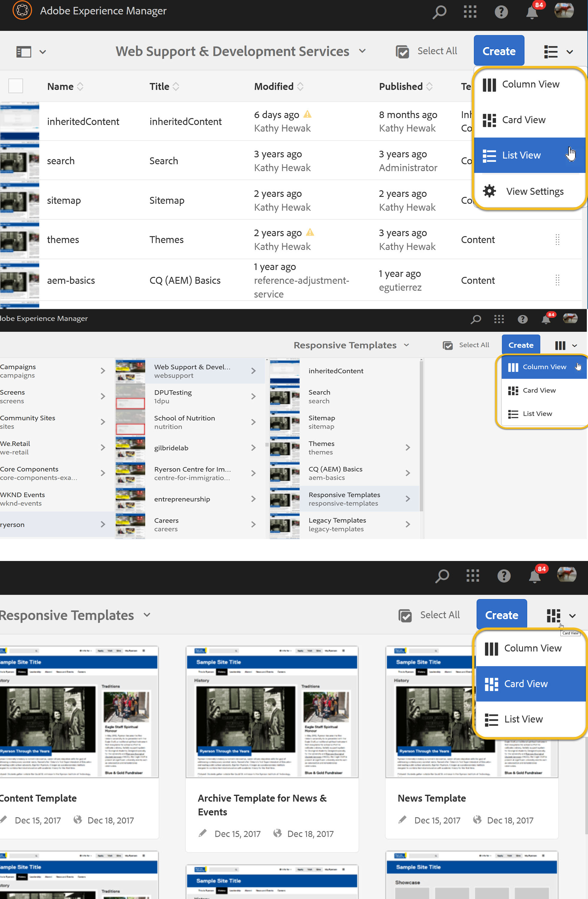Screen dimensions: 588x899
Task: Choose highlighted Column View in column view menu
Action: tap(544, 367)
